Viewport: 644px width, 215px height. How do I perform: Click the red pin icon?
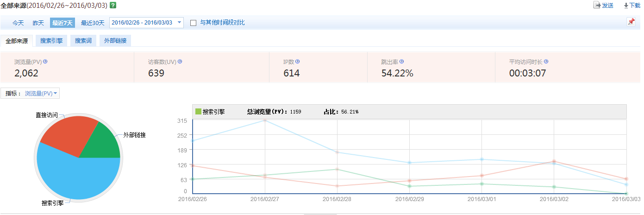pos(631,22)
